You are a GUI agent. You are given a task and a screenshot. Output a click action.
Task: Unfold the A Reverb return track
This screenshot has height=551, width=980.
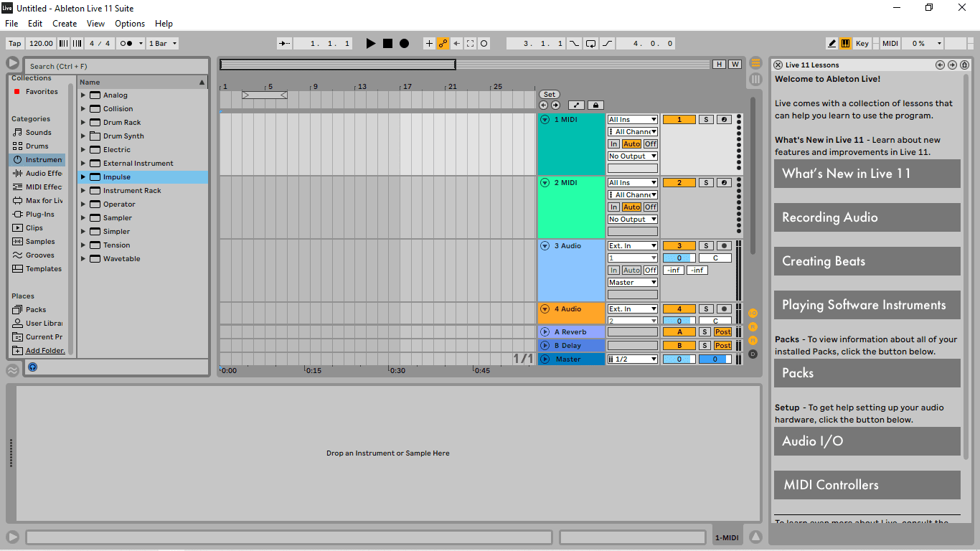pyautogui.click(x=545, y=332)
